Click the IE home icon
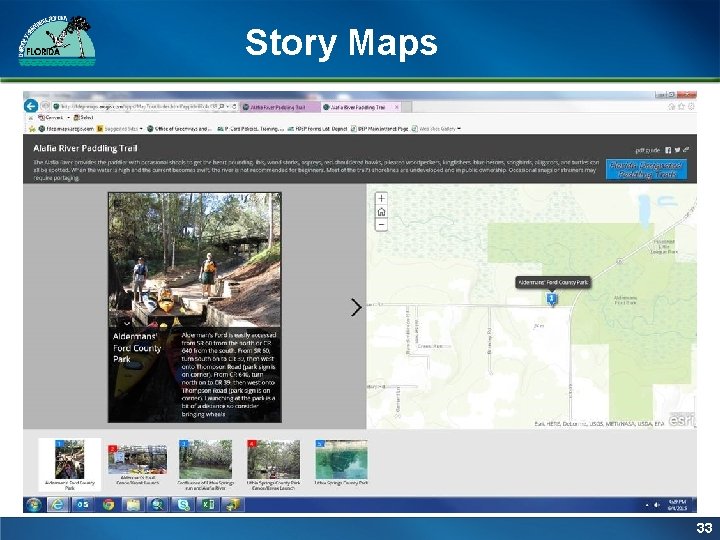 point(671,107)
